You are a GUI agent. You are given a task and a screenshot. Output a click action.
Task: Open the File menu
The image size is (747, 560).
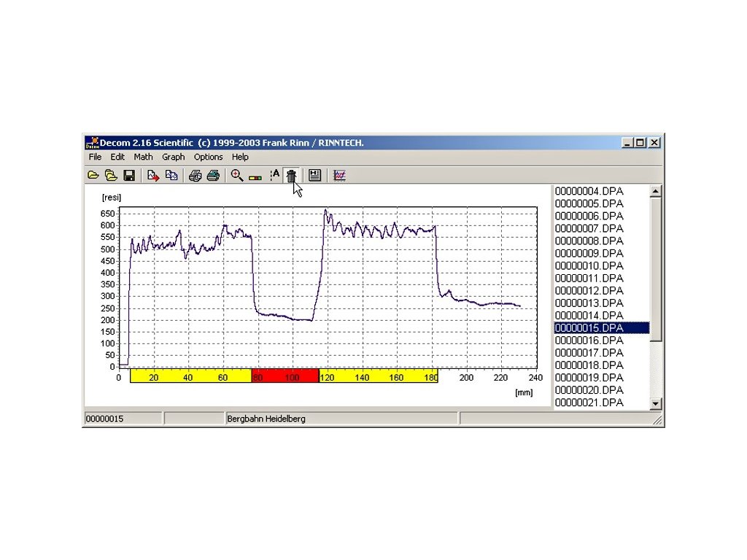(95, 157)
